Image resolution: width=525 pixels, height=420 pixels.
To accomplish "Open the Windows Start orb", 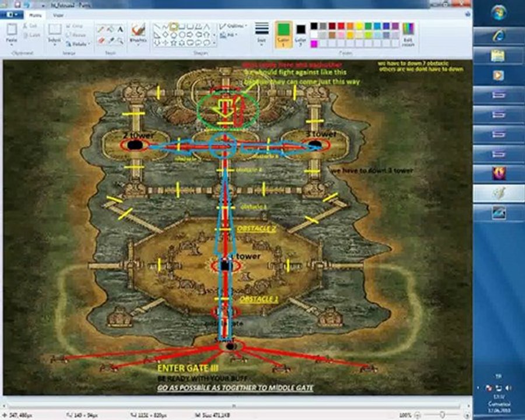I will 499,13.
